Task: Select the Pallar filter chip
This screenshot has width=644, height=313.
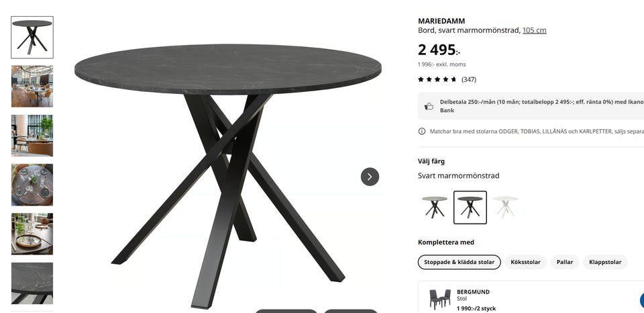Action: [x=565, y=262]
